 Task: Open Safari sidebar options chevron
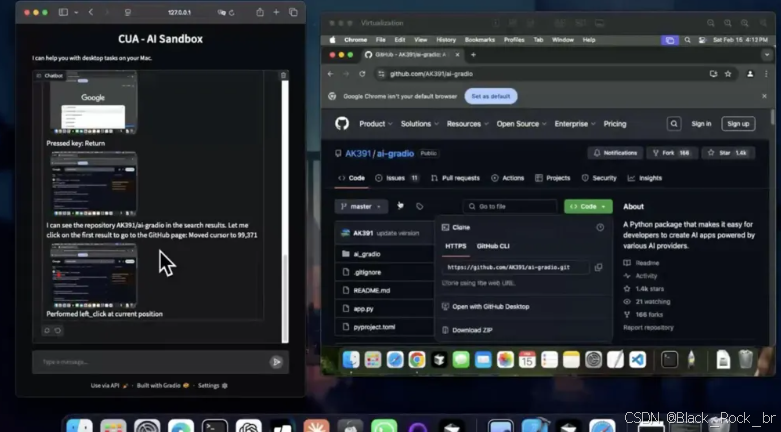point(76,12)
